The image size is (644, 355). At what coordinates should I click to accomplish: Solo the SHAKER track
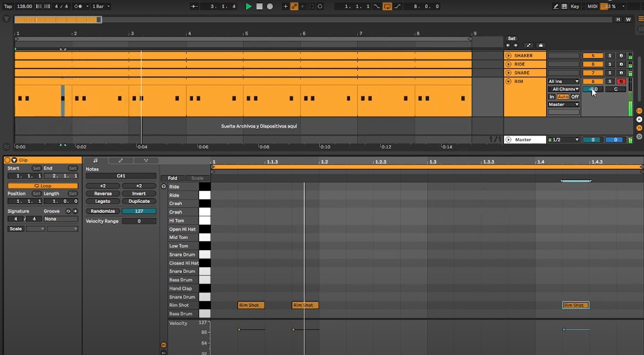[610, 56]
